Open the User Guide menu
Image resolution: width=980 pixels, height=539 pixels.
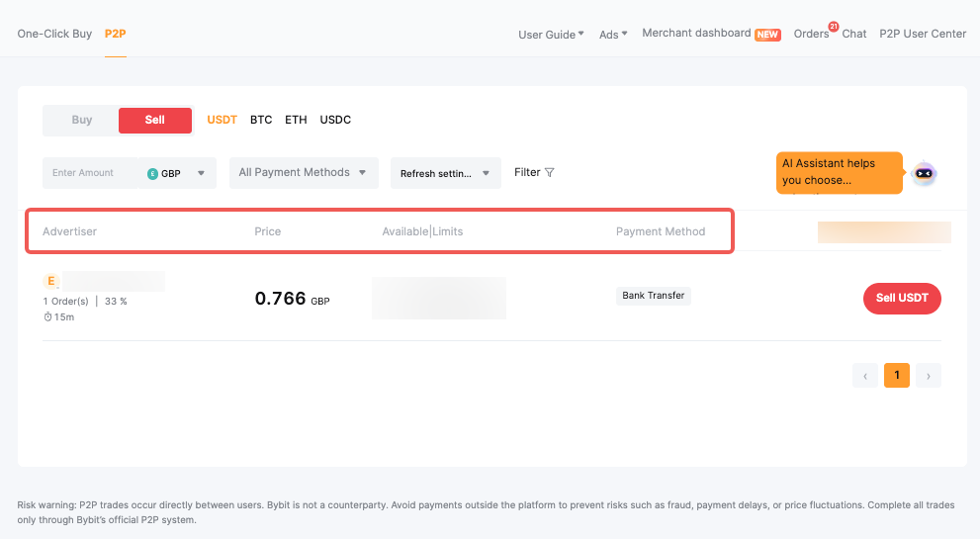click(x=551, y=35)
